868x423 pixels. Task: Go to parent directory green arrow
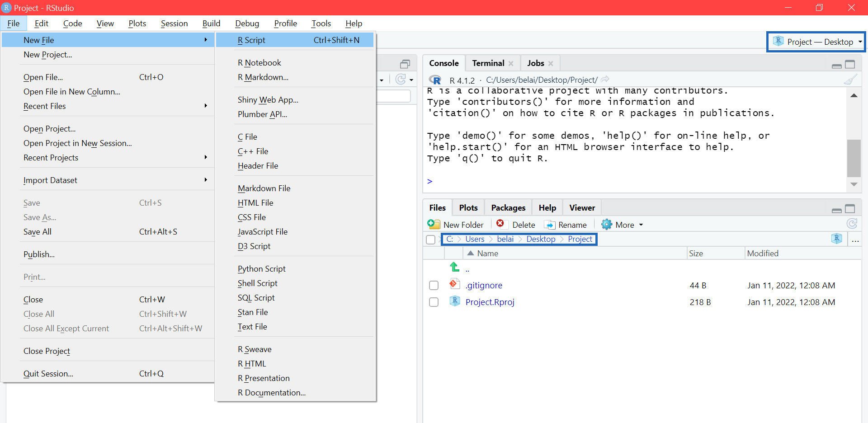455,267
